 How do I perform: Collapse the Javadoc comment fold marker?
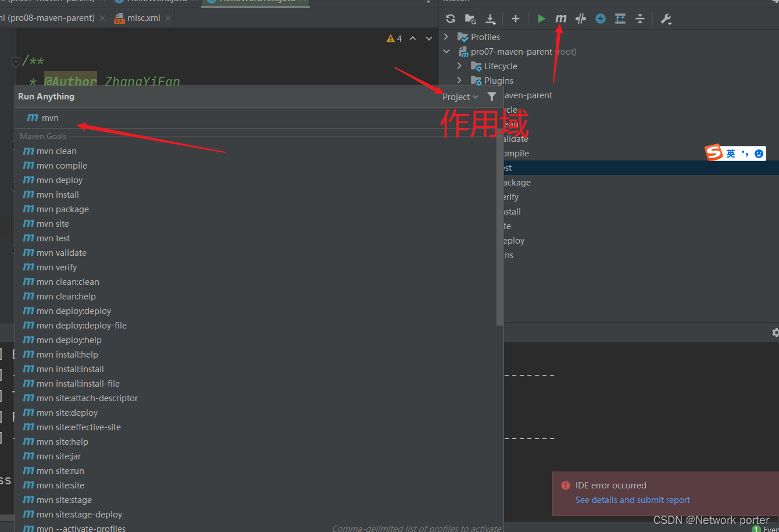[x=16, y=61]
